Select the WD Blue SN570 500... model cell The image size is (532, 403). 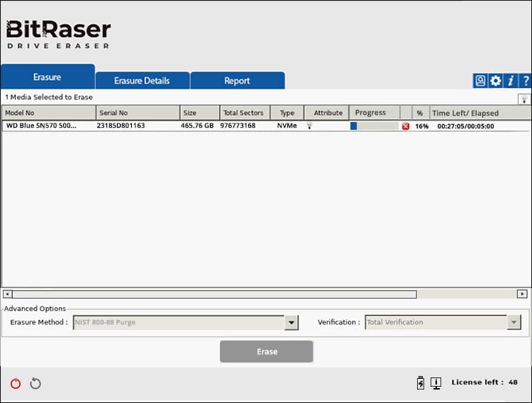(x=41, y=126)
